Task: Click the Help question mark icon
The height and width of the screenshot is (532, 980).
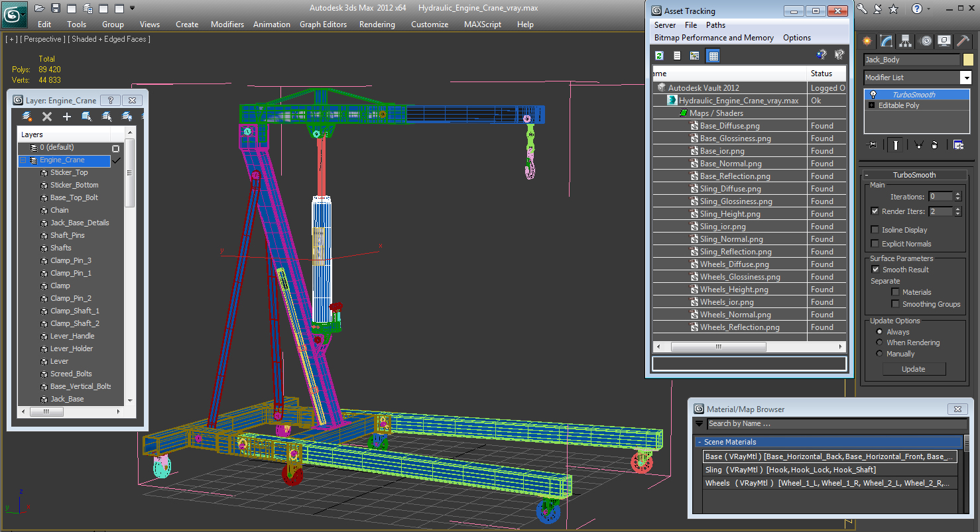Action: click(x=917, y=9)
